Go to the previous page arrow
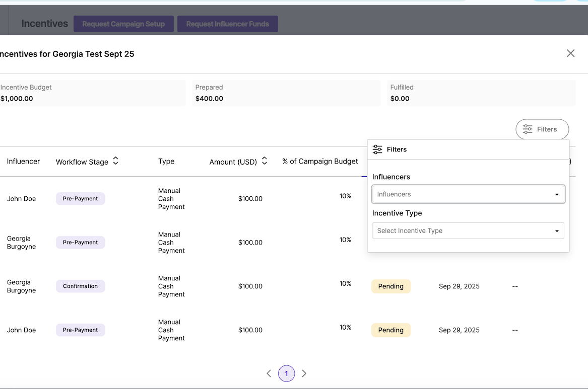The height and width of the screenshot is (389, 588). click(269, 373)
